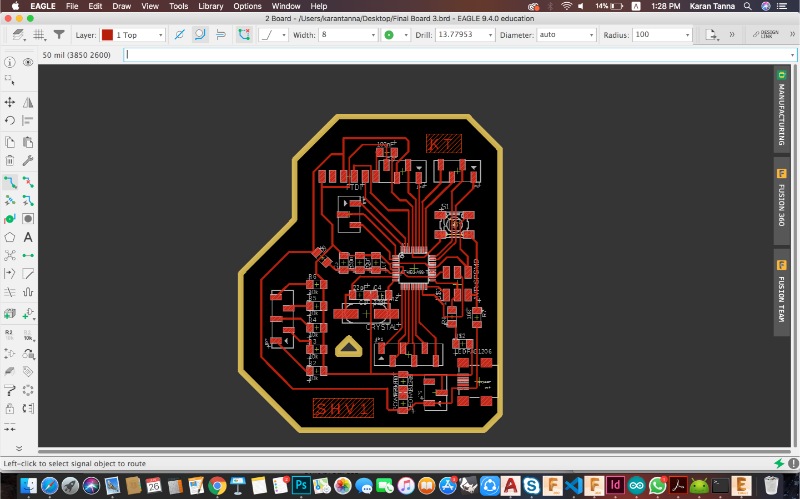800x499 pixels.
Task: Open the Options menu
Action: [x=247, y=6]
